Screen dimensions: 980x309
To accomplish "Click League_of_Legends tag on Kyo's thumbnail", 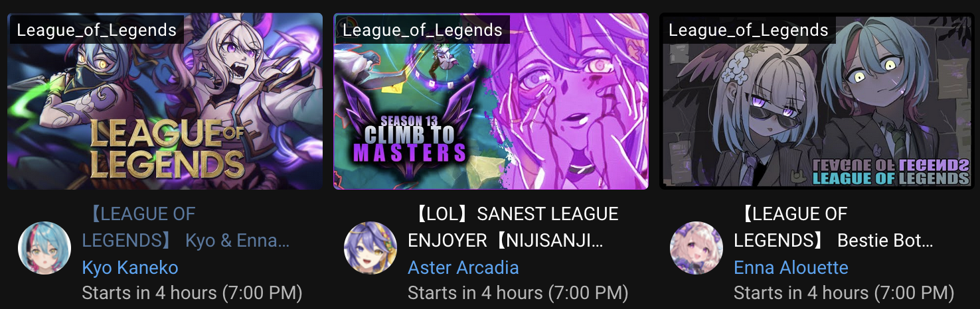I will coord(96,30).
